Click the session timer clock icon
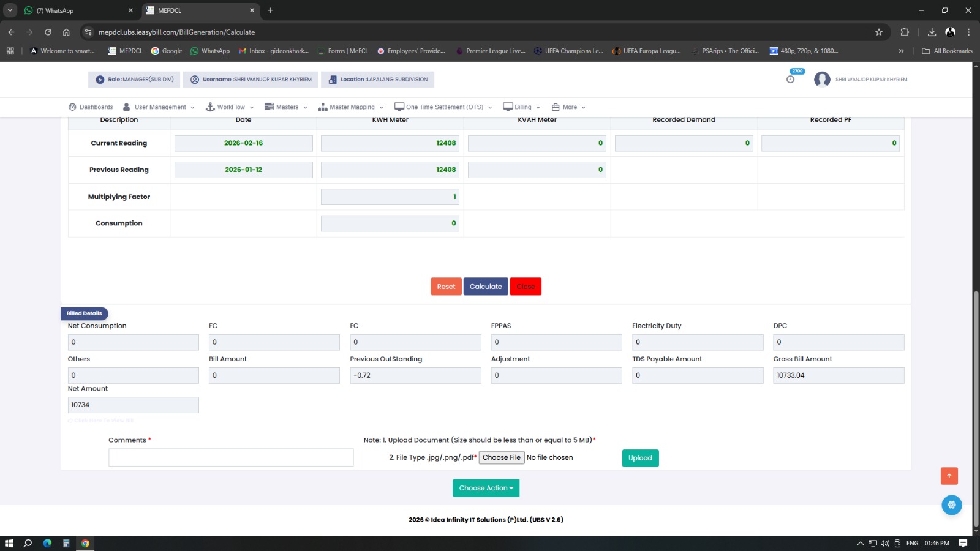 [790, 80]
